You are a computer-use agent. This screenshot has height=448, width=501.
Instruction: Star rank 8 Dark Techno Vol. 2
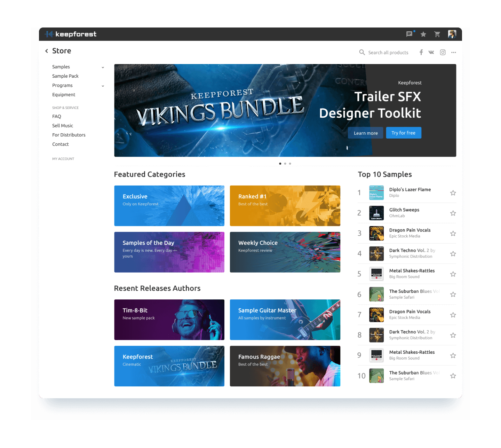pyautogui.click(x=453, y=335)
